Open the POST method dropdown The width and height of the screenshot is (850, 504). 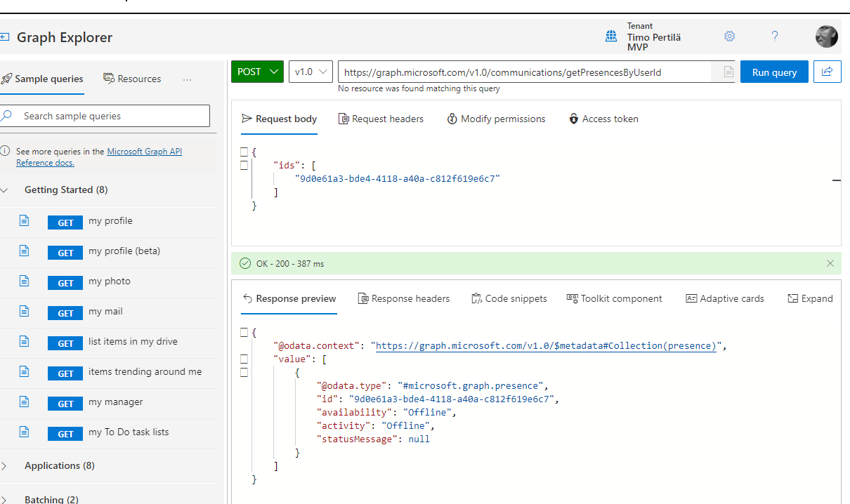[x=257, y=72]
